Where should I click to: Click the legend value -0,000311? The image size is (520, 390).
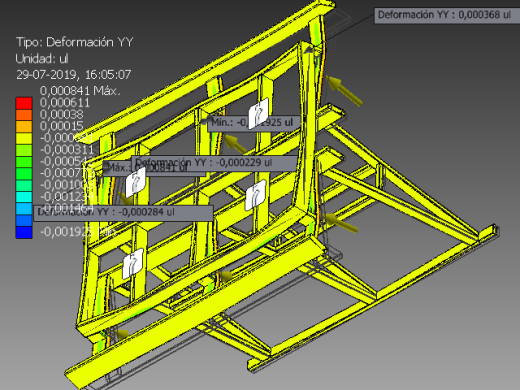pos(67,149)
